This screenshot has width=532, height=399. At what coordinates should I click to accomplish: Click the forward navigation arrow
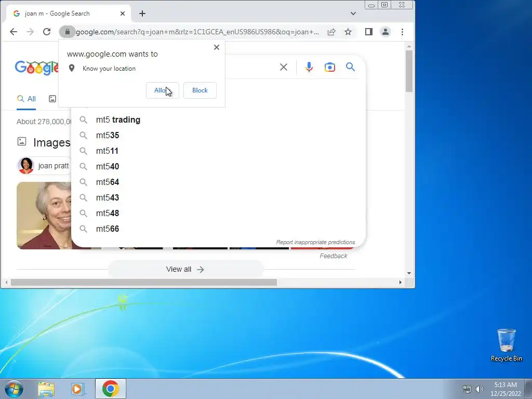tap(30, 32)
